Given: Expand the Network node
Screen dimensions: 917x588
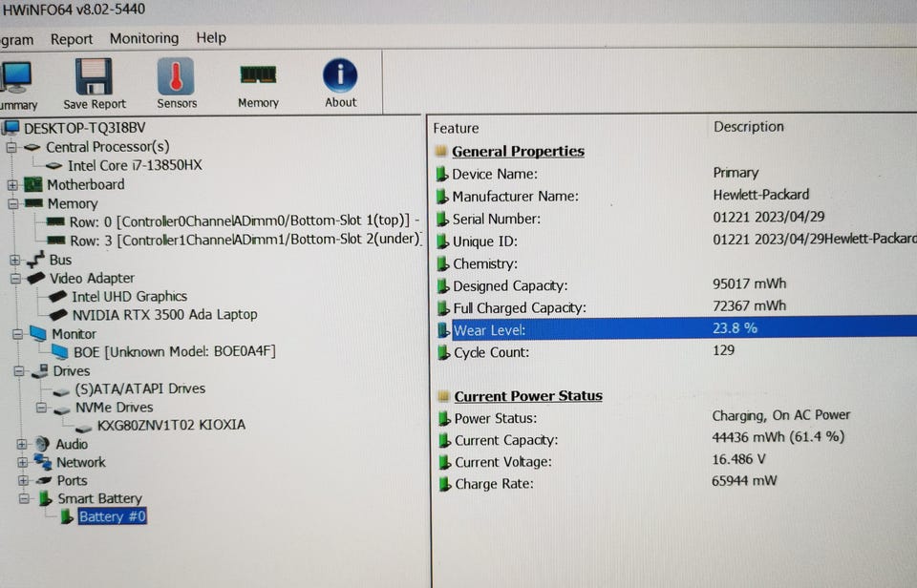Looking at the screenshot, I should click(x=23, y=462).
